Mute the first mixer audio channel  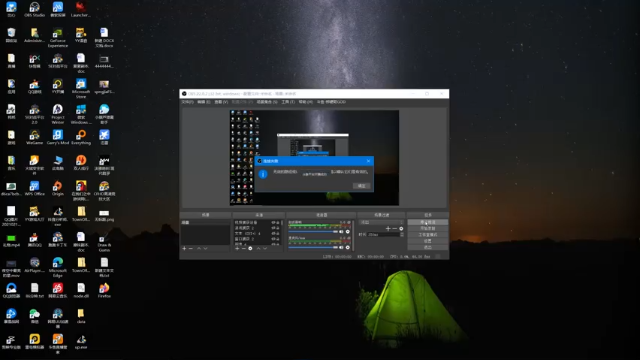(341, 231)
